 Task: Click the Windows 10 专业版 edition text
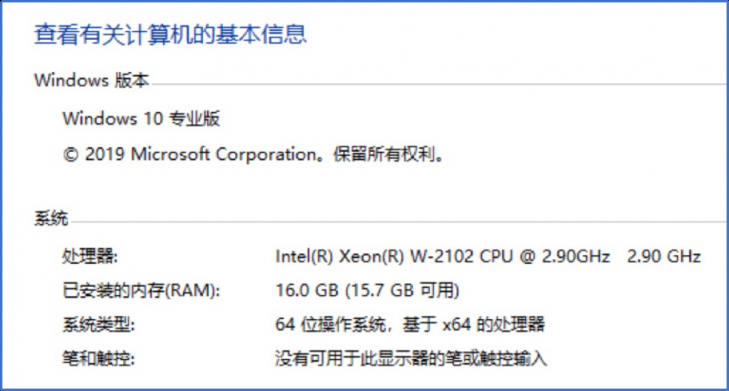click(141, 119)
